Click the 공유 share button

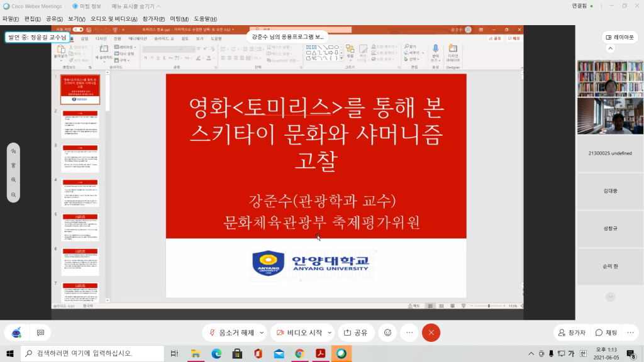point(356,332)
